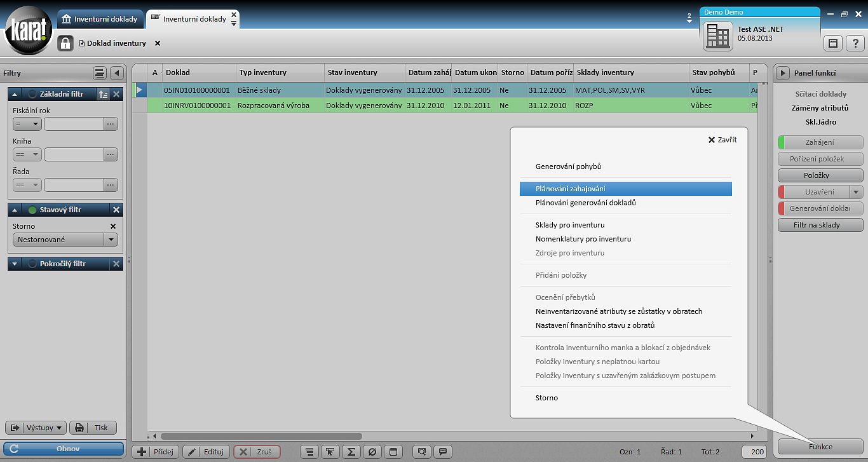Close the Pokročilý filtr section
The image size is (868, 462).
[x=116, y=264]
